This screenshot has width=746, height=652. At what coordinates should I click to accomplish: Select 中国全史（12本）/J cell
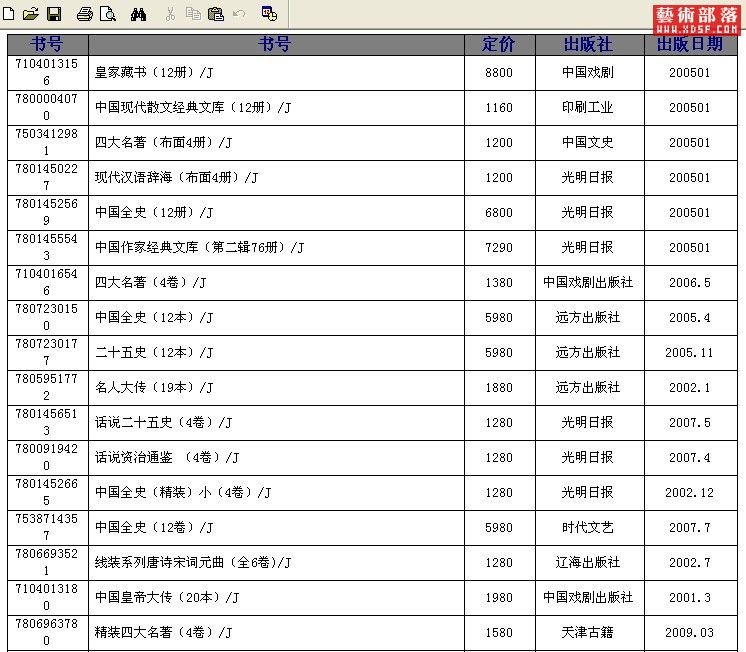point(276,318)
